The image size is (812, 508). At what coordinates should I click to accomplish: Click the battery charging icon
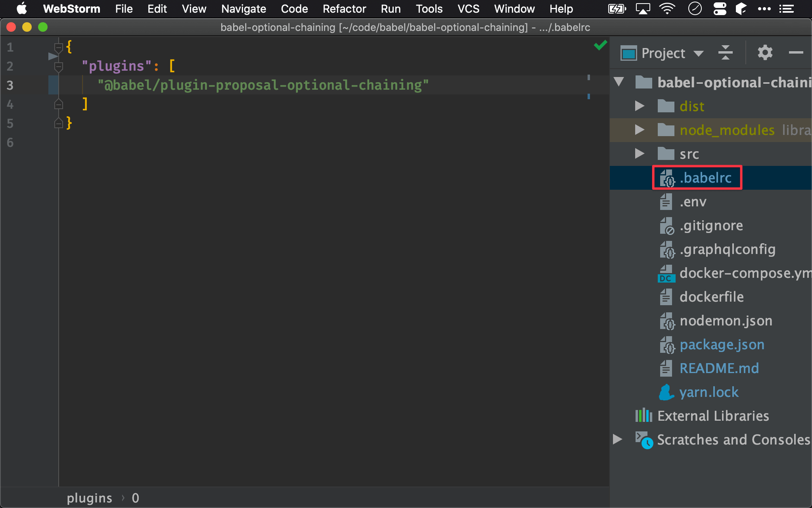[617, 8]
